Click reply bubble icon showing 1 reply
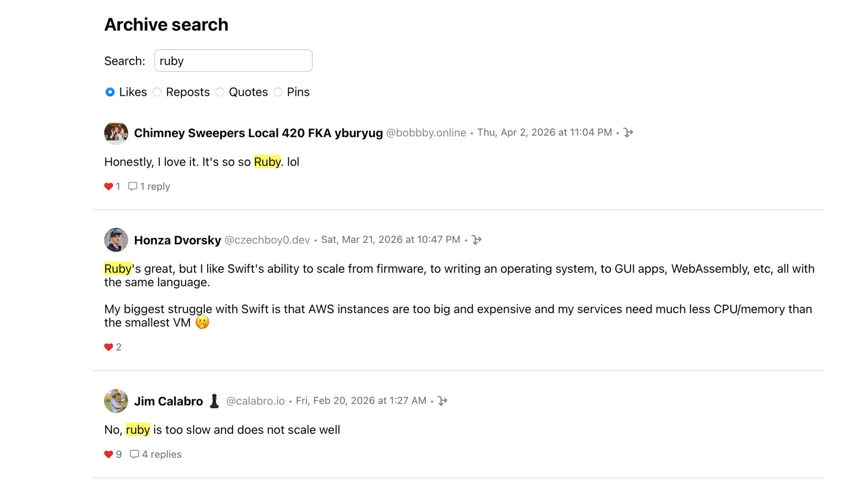This screenshot has height=488, width=868. coord(132,187)
